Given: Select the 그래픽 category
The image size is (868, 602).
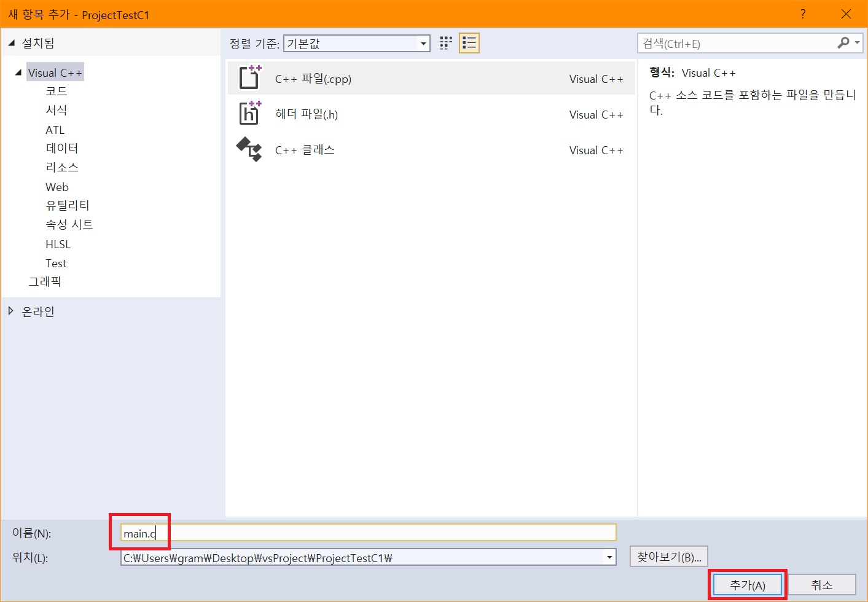Looking at the screenshot, I should (x=45, y=281).
